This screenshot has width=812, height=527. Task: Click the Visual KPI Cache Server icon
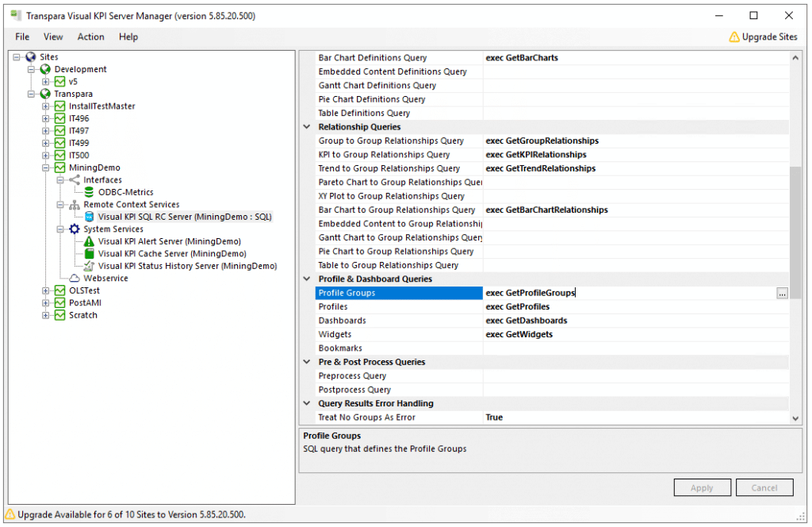click(89, 254)
